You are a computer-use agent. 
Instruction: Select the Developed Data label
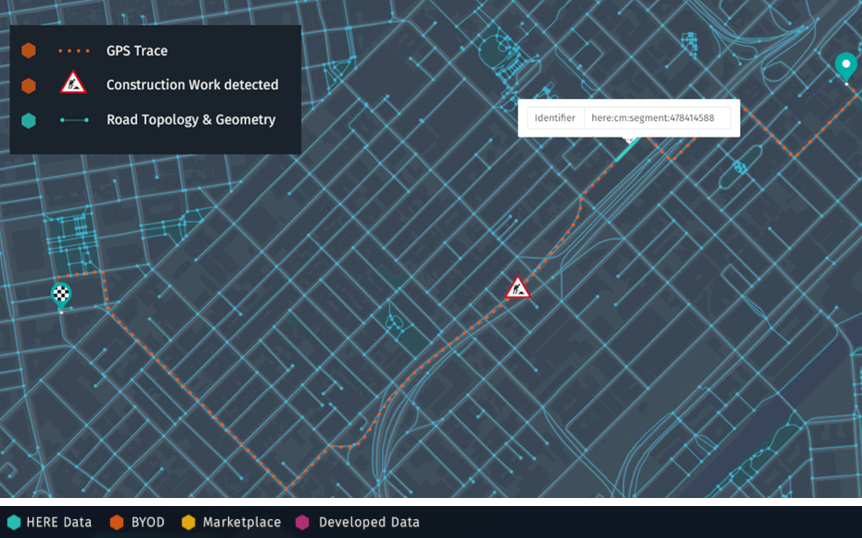click(369, 522)
